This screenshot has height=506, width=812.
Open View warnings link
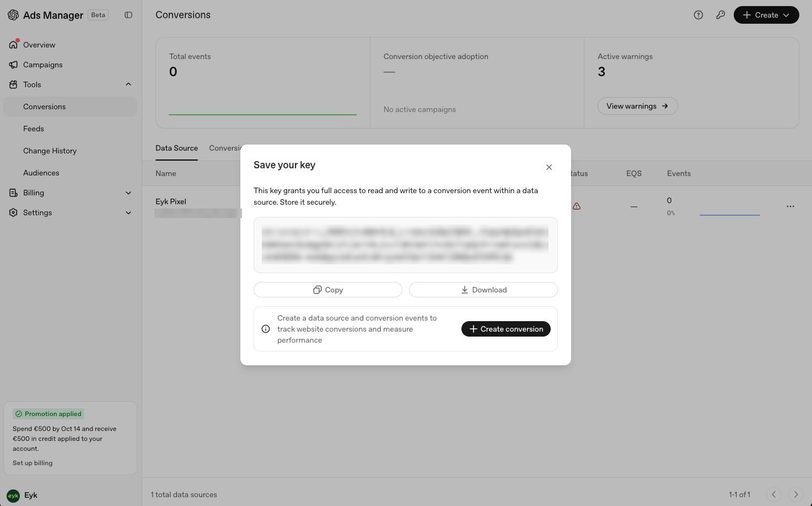point(638,106)
